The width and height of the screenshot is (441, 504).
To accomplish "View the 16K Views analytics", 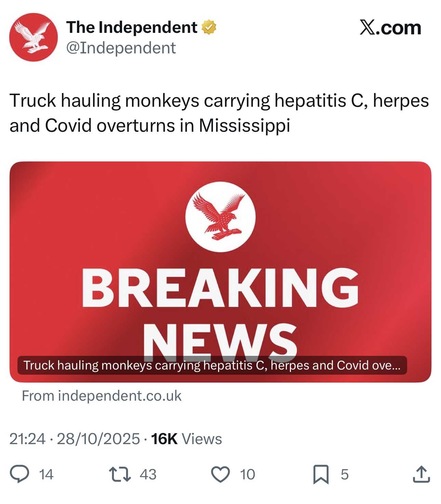I will point(186,439).
